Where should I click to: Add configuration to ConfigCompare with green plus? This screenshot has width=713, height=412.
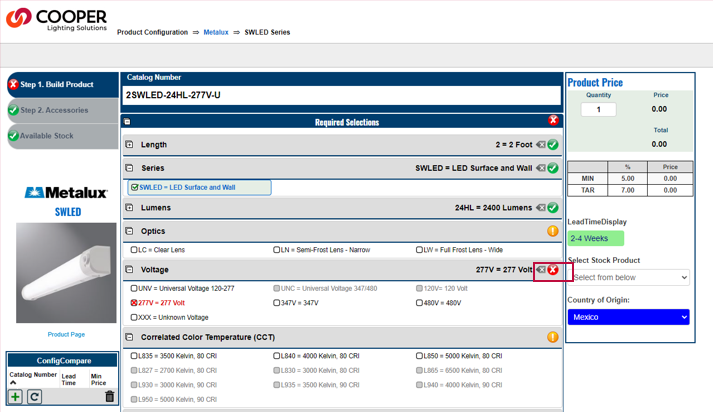(15, 397)
